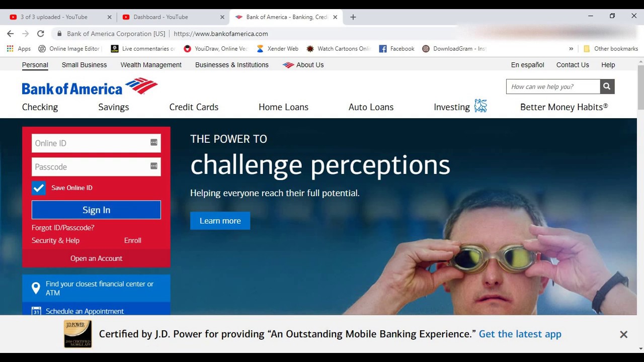Click the Learn more button
This screenshot has height=362, width=644.
(220, 221)
